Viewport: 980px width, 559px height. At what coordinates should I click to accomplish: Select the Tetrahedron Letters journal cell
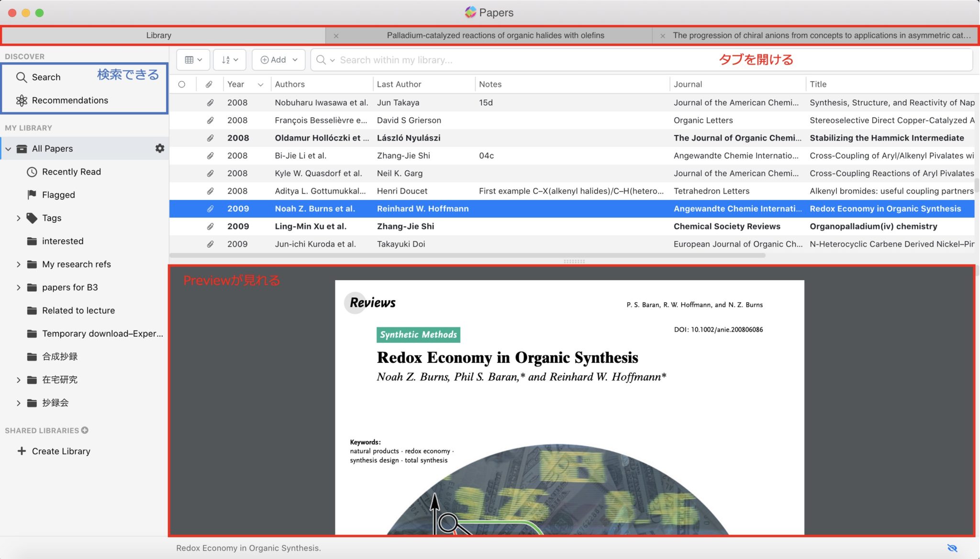pos(711,191)
